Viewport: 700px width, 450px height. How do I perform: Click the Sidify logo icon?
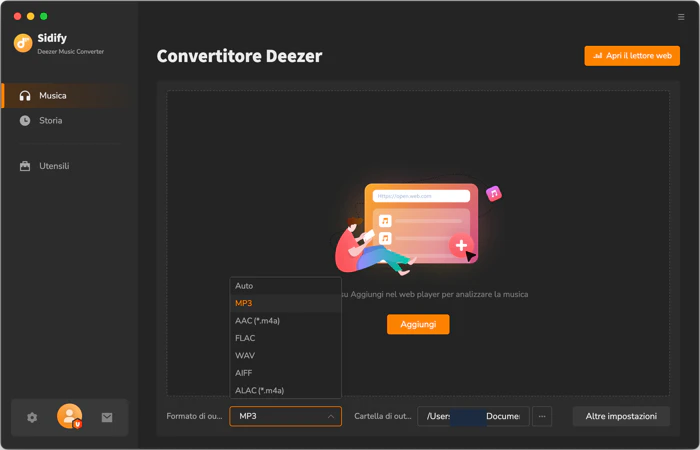pyautogui.click(x=23, y=43)
